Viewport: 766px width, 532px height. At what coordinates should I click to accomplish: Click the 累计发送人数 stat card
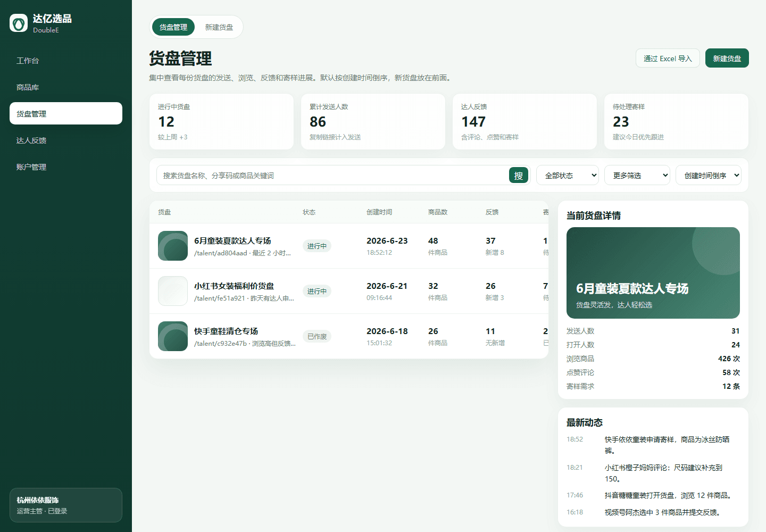coord(373,122)
